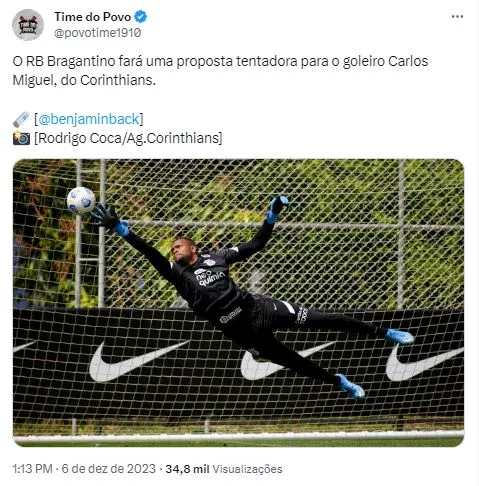Screen dimensions: 479x486
Task: Click the goalkeeper's raised blue glove
Action: (x=277, y=208)
